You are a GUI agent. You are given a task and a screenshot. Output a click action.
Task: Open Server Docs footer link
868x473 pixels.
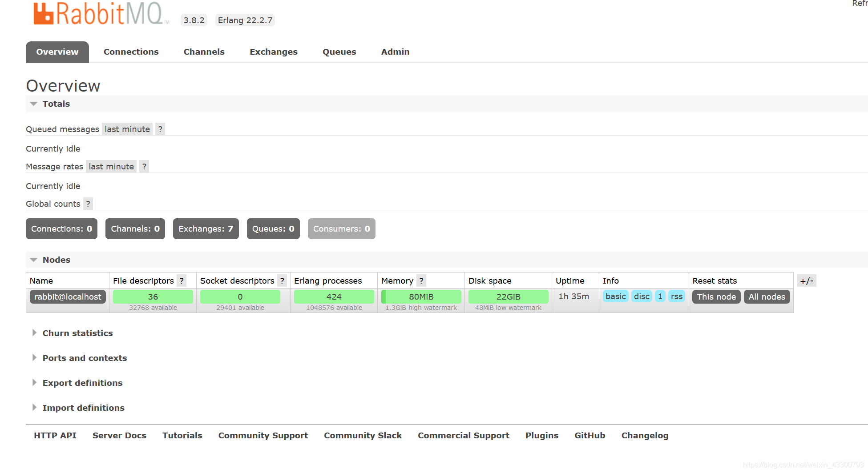click(119, 436)
